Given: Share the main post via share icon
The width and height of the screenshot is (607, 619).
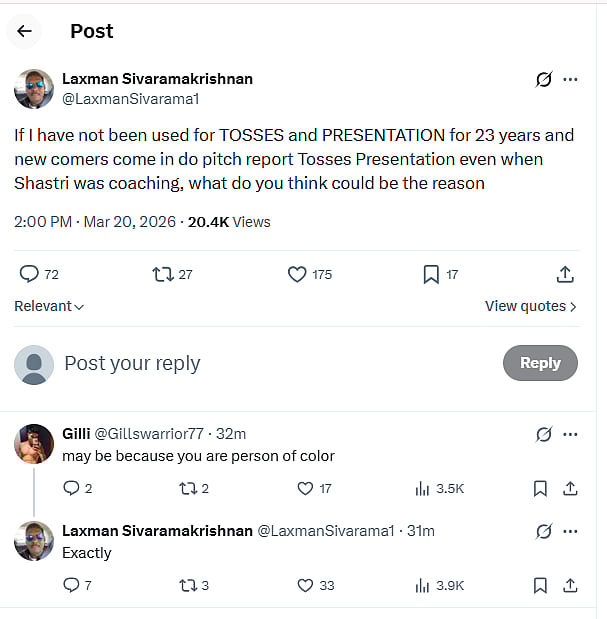Looking at the screenshot, I should click(564, 274).
